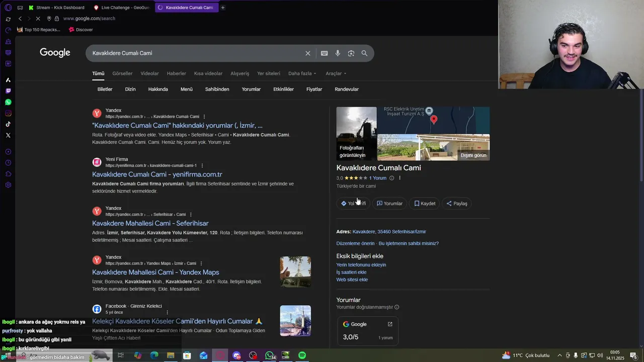The height and width of the screenshot is (362, 644).
Task: Open X (Twitter) icon in the sidebar
Action: [x=8, y=135]
